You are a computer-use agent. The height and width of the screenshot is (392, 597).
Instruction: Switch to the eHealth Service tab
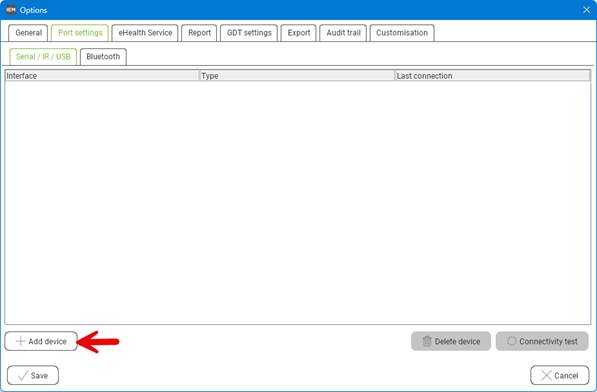tap(145, 33)
